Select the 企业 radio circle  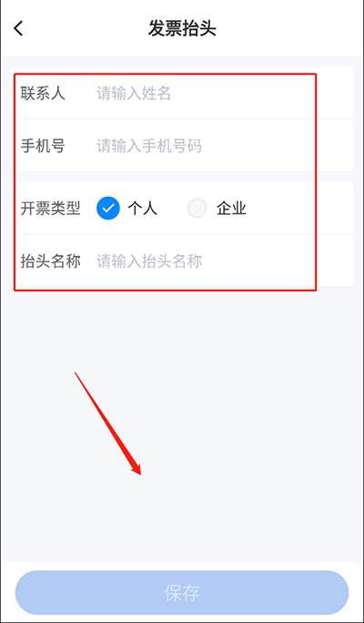point(197,208)
